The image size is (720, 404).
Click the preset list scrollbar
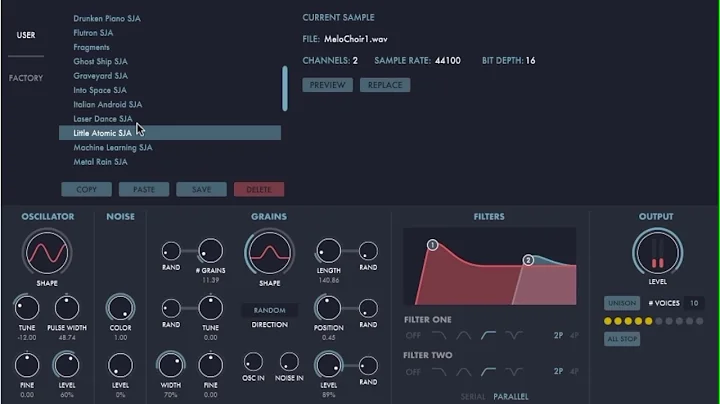[x=285, y=88]
